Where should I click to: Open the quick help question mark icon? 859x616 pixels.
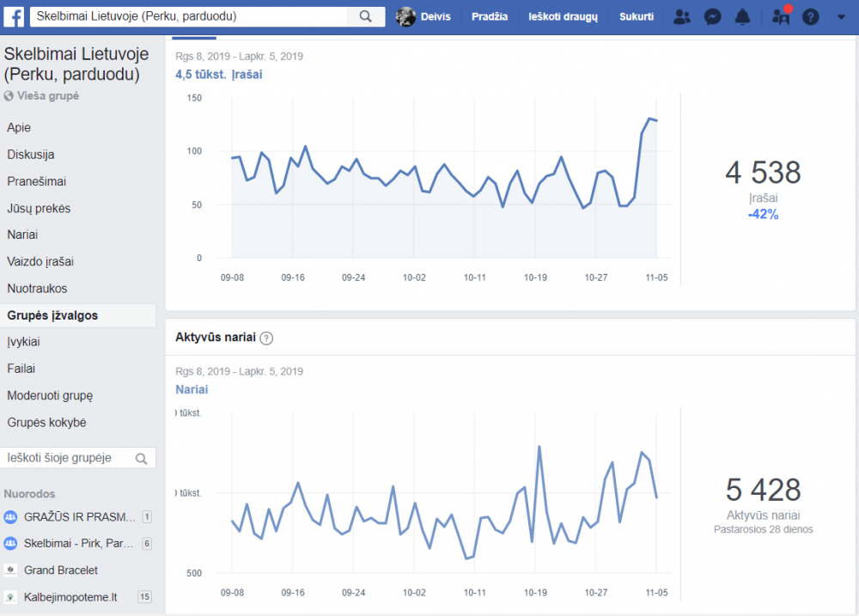[x=810, y=17]
